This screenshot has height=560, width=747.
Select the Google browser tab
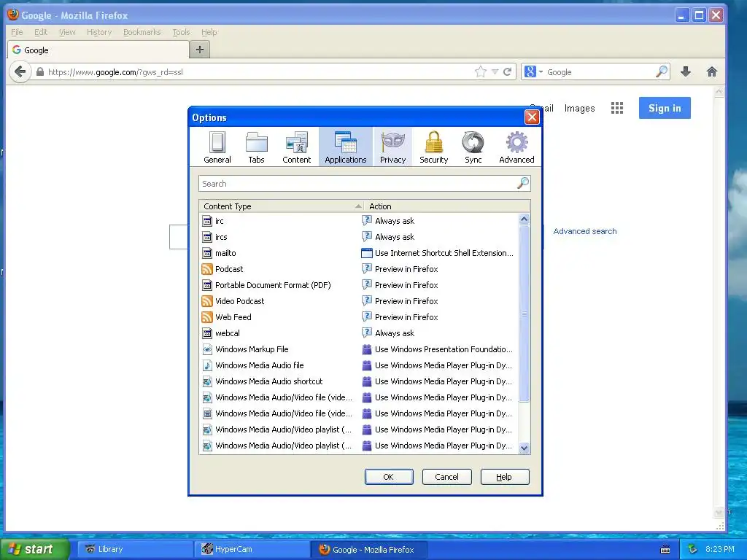[x=98, y=50]
